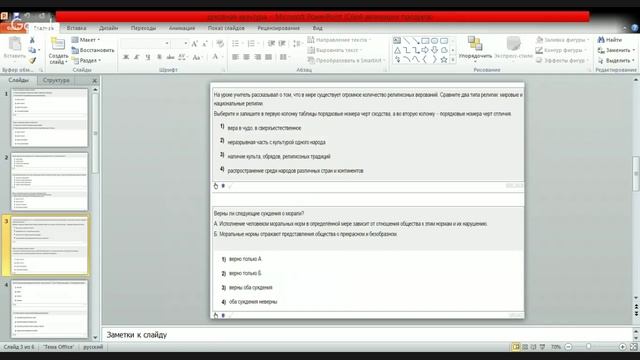The image size is (640, 360).
Task: Open the Переходы ribbon tab
Action: coord(143,28)
